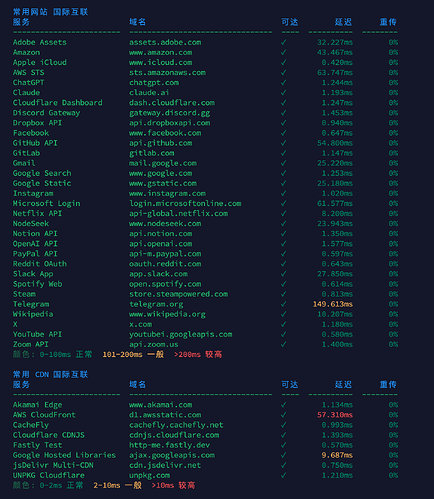Click the legend text 2-10ms 一般
Viewport: 434px width, 499px height.
(x=118, y=485)
